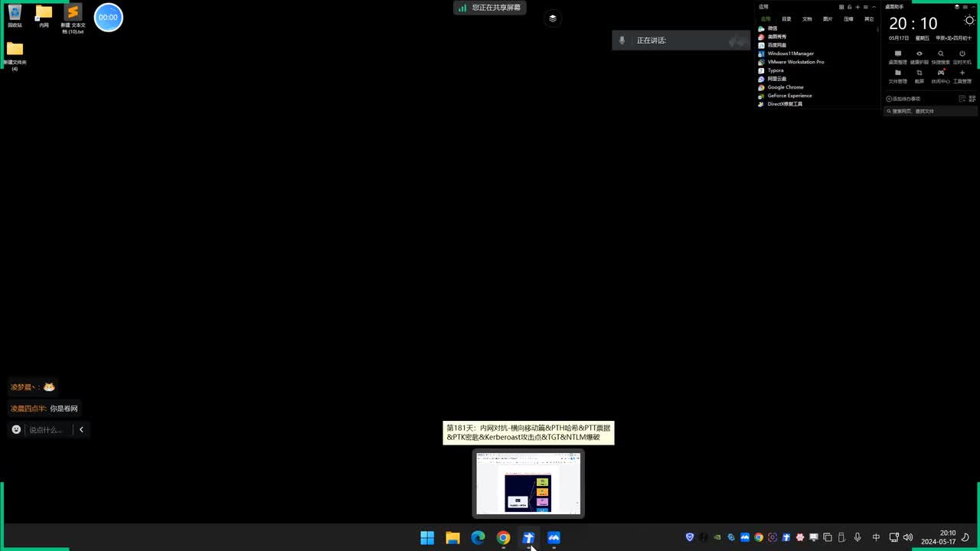Open the 桌面整理 desktop organizer tool
980x551 pixels.
coord(897,57)
